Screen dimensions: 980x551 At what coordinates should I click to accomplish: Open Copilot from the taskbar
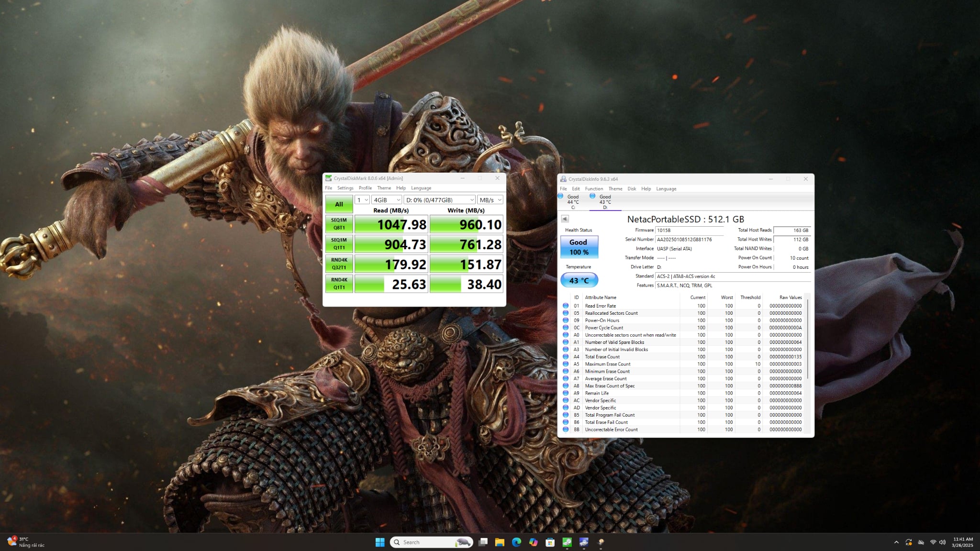coord(533,542)
